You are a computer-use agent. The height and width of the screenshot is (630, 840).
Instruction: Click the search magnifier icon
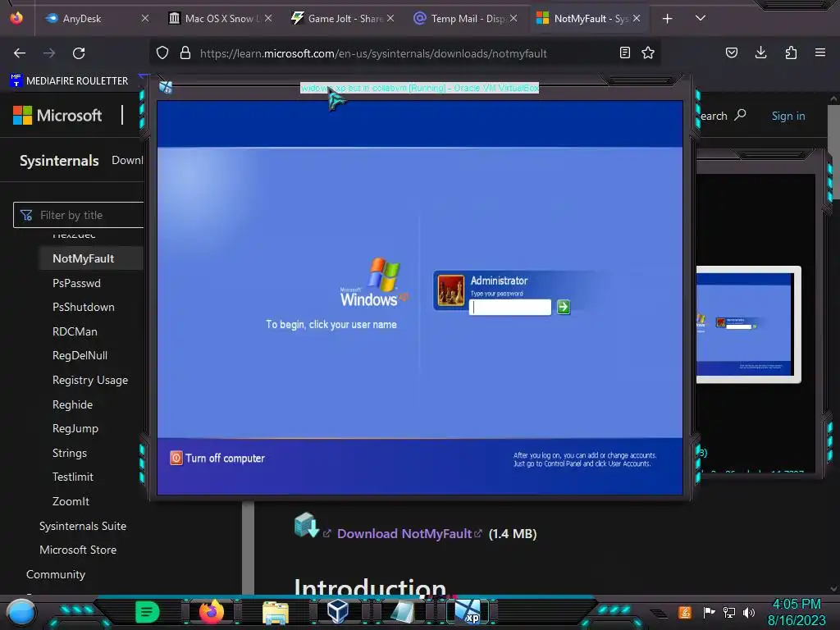point(740,115)
